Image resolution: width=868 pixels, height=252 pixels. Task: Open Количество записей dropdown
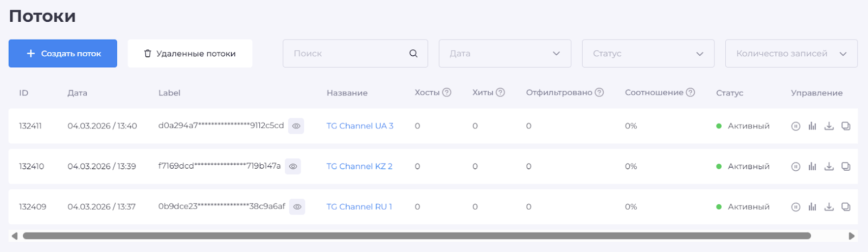[791, 54]
